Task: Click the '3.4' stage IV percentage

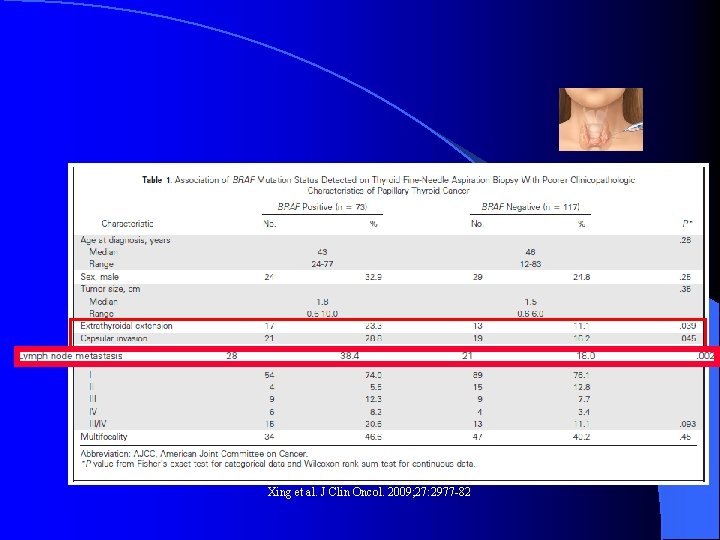Action: [584, 412]
